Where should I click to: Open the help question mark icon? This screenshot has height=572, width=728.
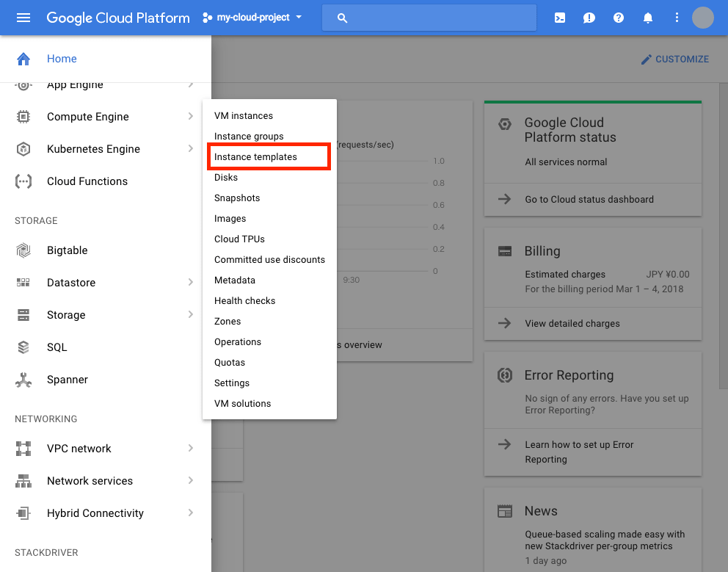(619, 18)
